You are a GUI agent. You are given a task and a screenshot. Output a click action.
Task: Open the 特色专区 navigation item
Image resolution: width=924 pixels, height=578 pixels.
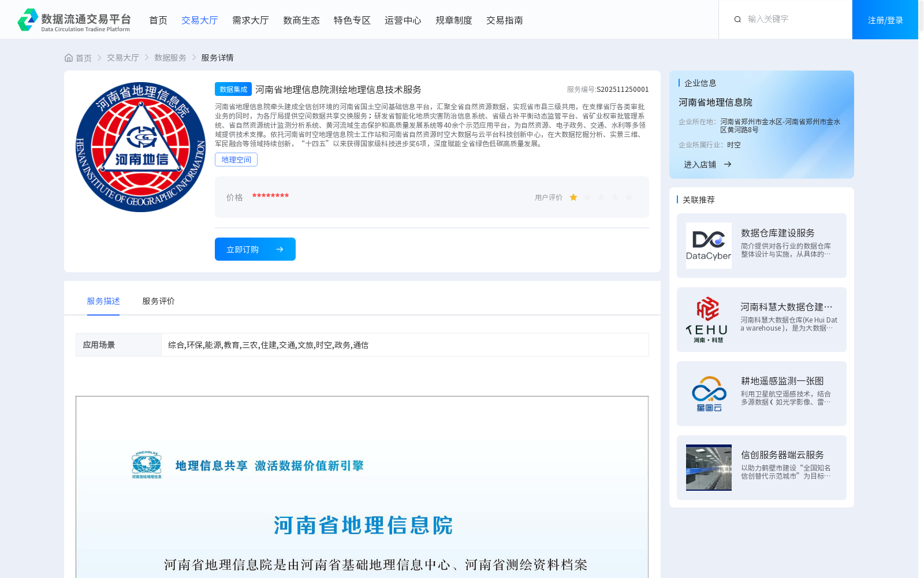352,20
